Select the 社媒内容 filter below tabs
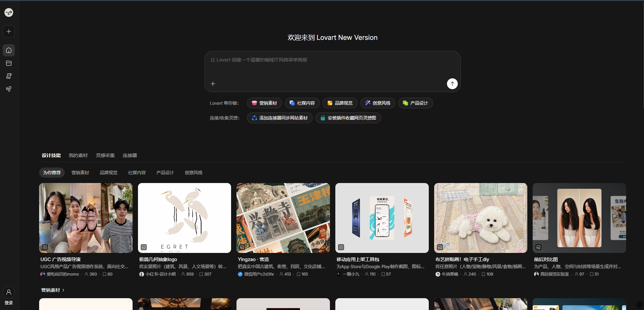The height and width of the screenshot is (310, 644). click(x=137, y=173)
